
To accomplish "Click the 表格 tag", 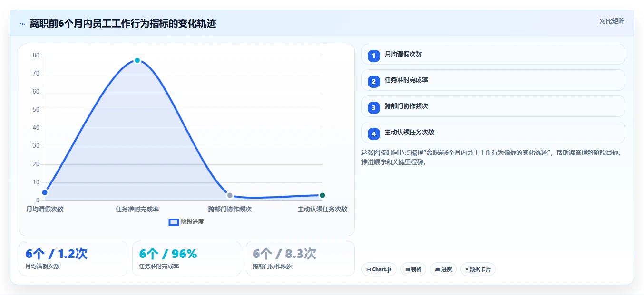I will pyautogui.click(x=413, y=269).
